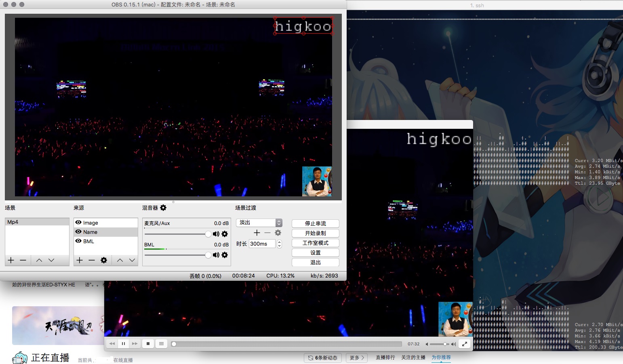This screenshot has height=364, width=623.
Task: Mute the BML audio channel
Action: click(x=216, y=255)
